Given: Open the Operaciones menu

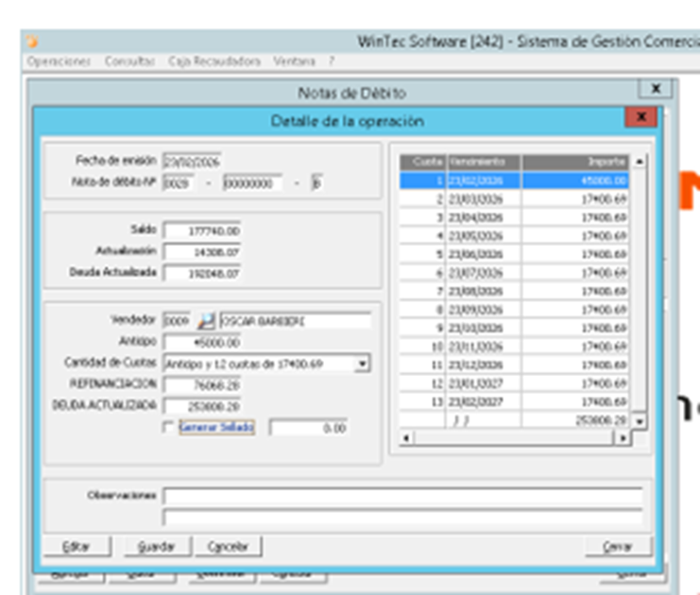Looking at the screenshot, I should 58,61.
